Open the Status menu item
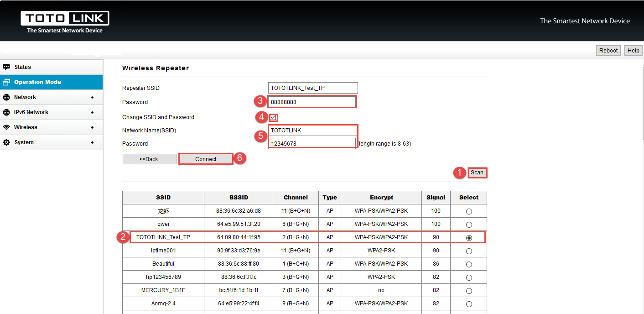Screen dimensions: 644x314 point(51,67)
